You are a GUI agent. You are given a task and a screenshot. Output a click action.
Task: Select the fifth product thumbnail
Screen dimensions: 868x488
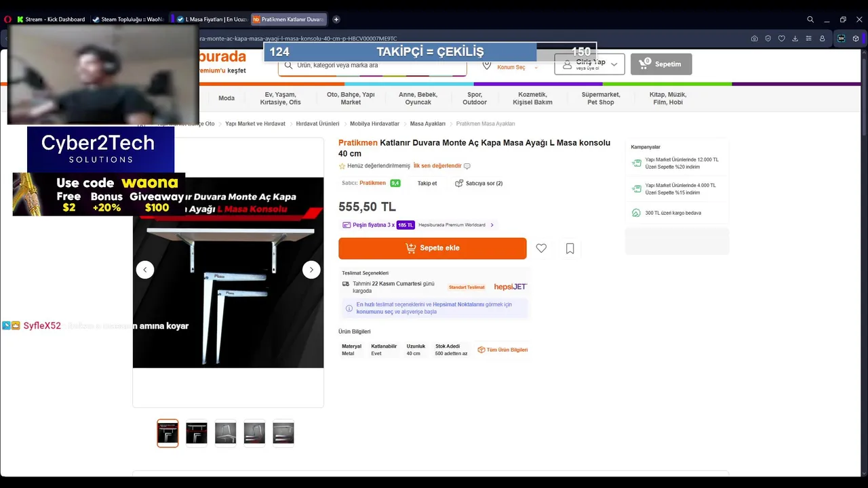tap(283, 433)
